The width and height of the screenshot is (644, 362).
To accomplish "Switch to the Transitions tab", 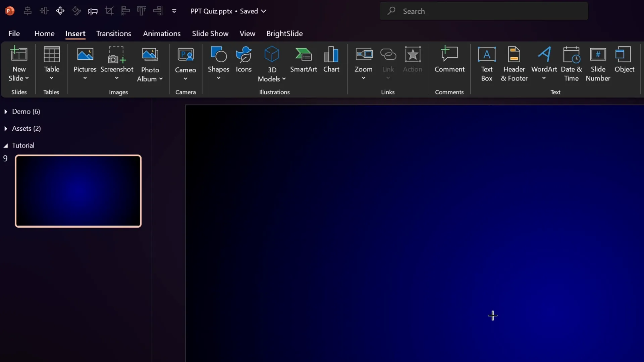I will click(114, 34).
